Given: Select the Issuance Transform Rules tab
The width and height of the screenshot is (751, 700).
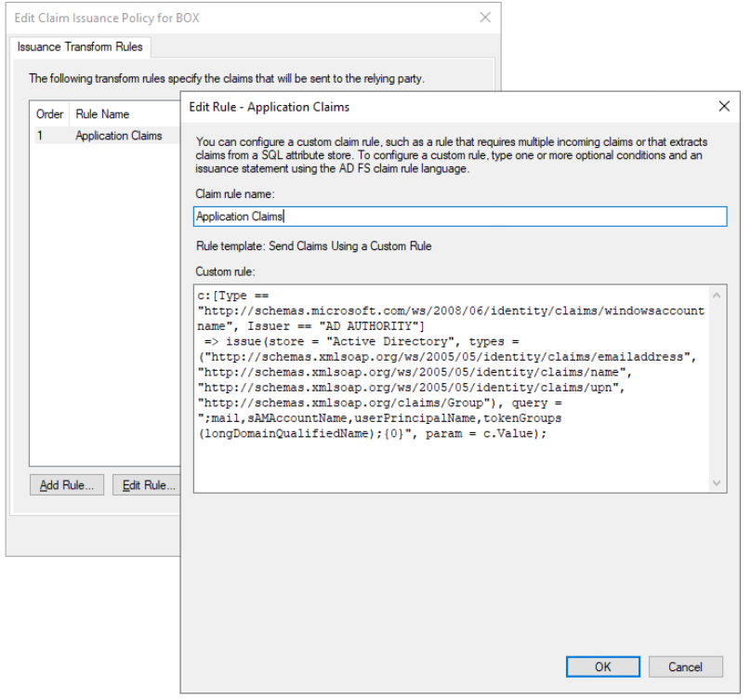Looking at the screenshot, I should (79, 46).
